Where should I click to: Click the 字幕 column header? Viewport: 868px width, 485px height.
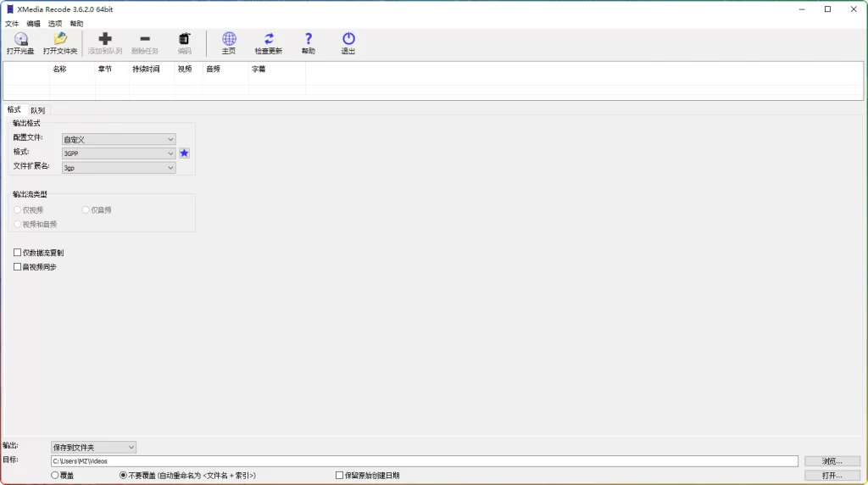(277, 70)
